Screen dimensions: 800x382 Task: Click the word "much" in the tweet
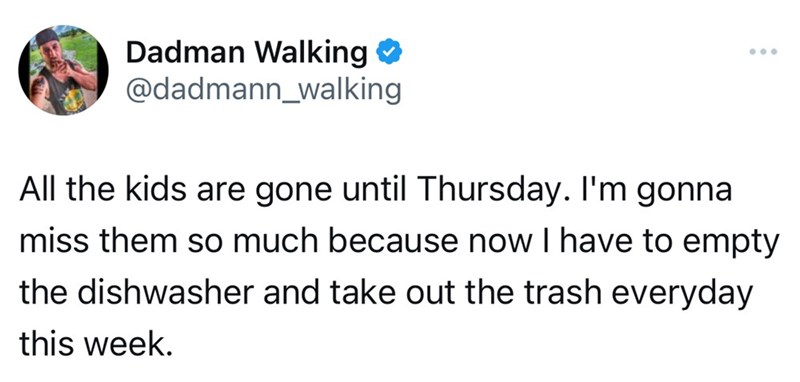279,243
